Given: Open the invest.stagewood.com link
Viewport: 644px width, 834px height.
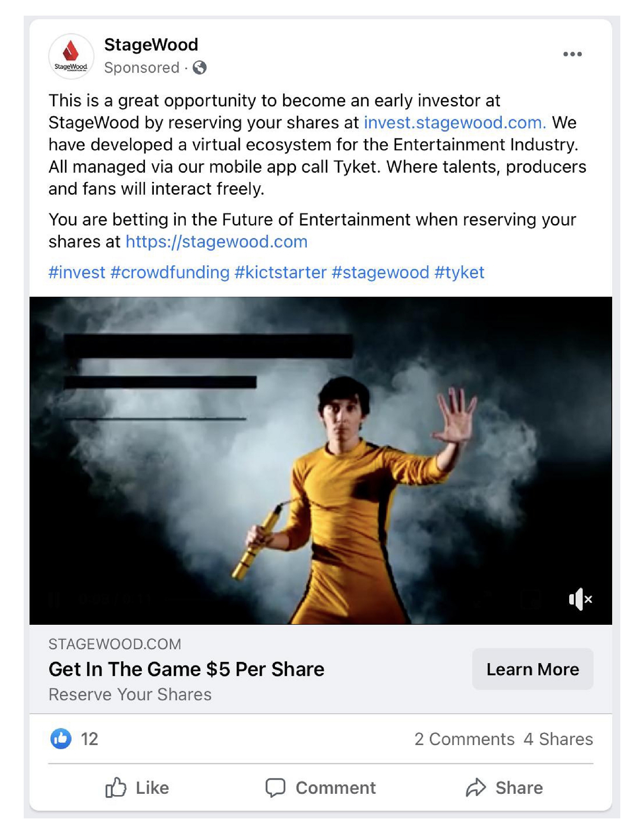Looking at the screenshot, I should [455, 123].
